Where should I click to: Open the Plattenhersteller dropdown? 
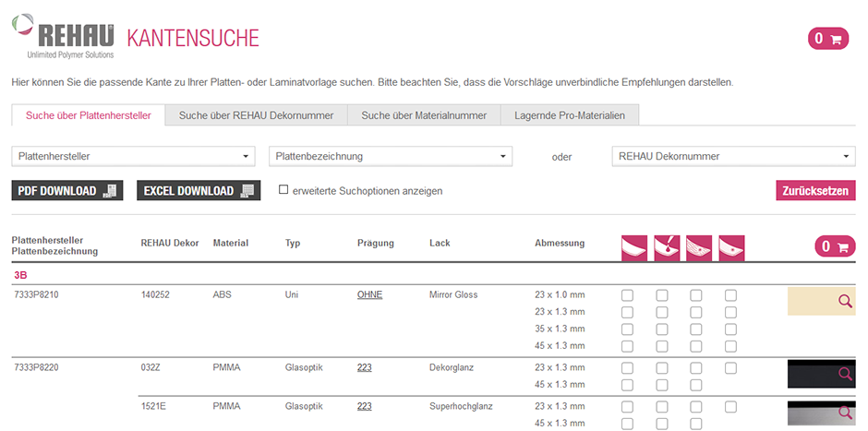pos(133,157)
